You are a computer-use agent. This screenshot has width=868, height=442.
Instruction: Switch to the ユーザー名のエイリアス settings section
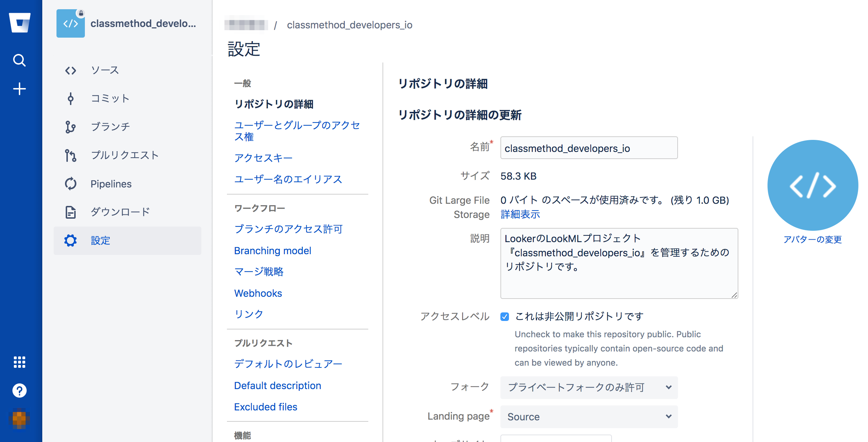pyautogui.click(x=288, y=179)
